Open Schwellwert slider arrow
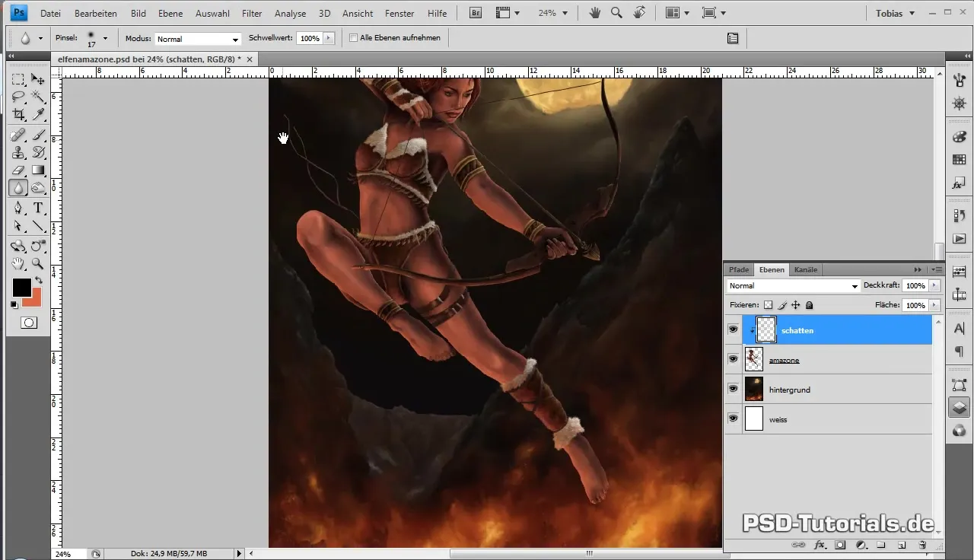Viewport: 974px width, 560px height. coord(329,38)
